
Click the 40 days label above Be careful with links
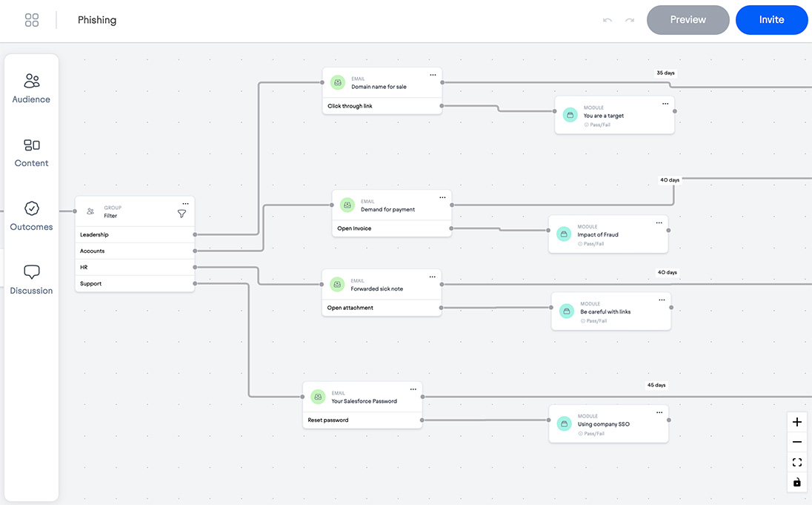coord(667,272)
